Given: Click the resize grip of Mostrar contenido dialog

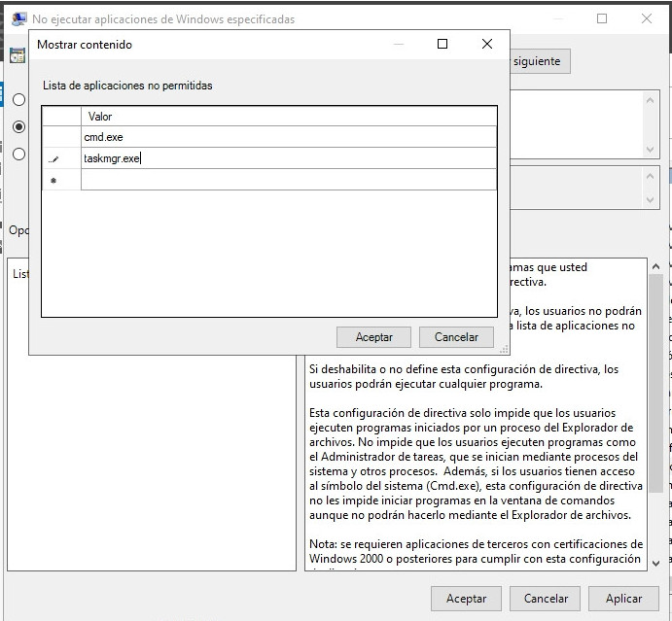Looking at the screenshot, I should click(503, 349).
